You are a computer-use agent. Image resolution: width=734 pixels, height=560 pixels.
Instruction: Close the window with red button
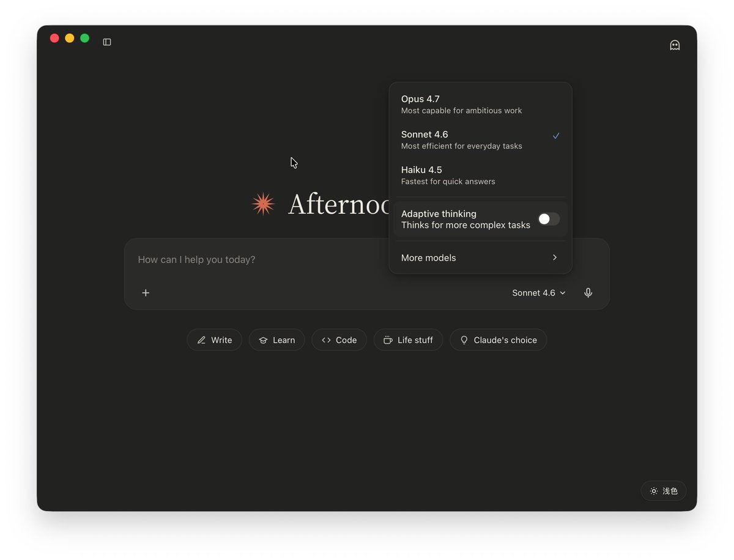[x=54, y=38]
